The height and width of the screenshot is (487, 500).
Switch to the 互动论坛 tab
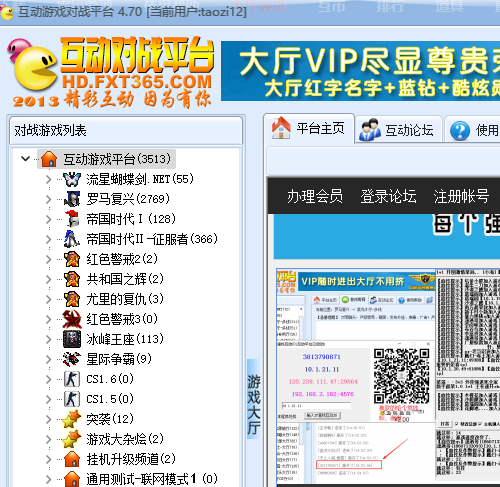(398, 130)
